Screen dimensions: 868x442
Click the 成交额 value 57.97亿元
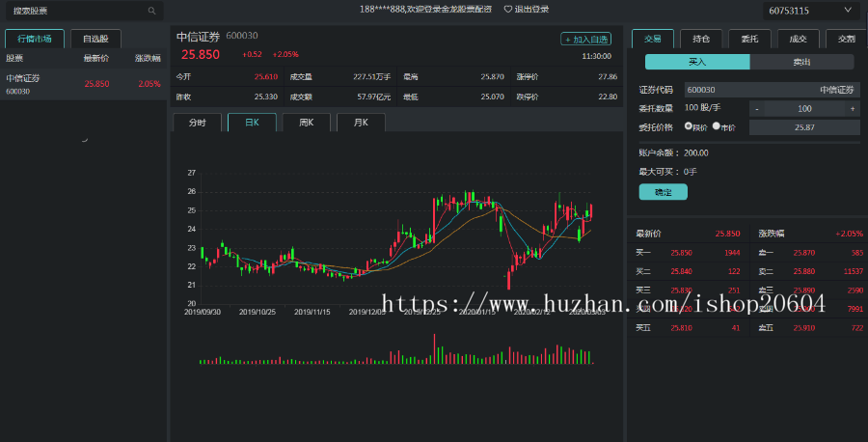373,97
